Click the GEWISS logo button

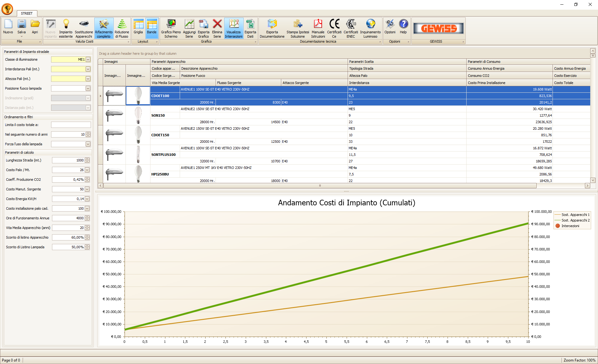(439, 28)
